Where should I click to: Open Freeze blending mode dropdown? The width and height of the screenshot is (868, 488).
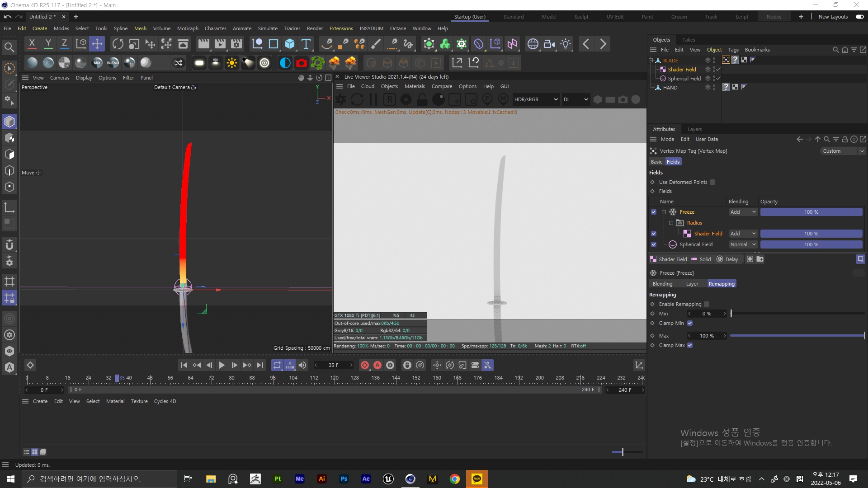point(743,212)
